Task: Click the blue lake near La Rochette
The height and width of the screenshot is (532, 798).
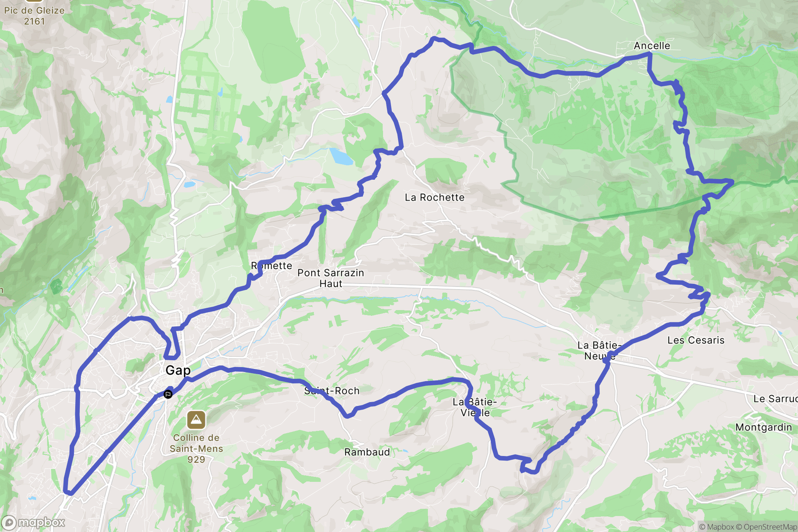Action: (x=341, y=156)
